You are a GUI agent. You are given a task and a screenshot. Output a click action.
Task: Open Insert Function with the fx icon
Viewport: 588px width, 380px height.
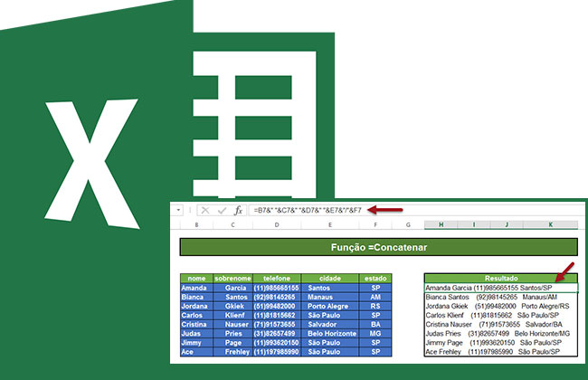point(238,211)
